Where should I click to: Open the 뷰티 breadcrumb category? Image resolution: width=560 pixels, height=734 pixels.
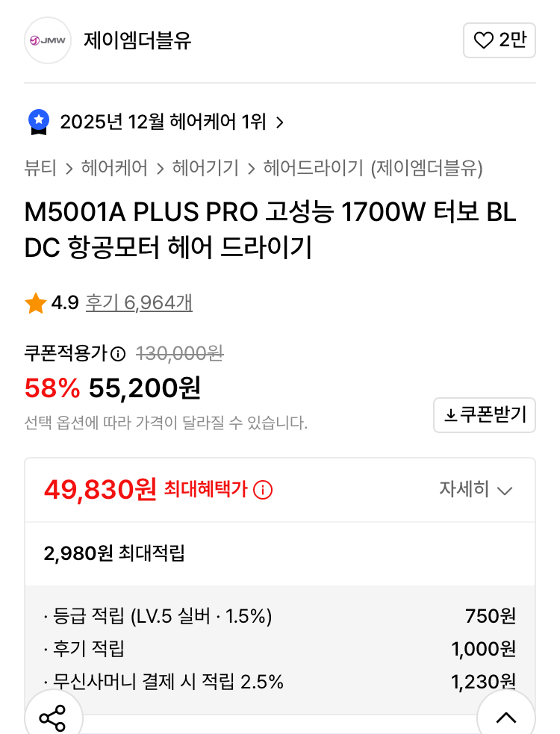[40, 168]
